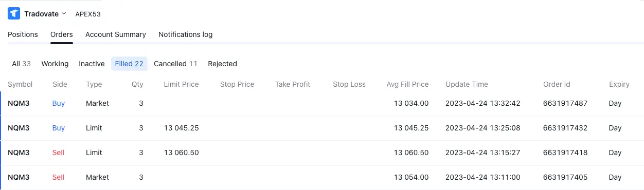Viewport: 644px width, 190px height.
Task: Open the Orders tab
Action: (x=62, y=34)
